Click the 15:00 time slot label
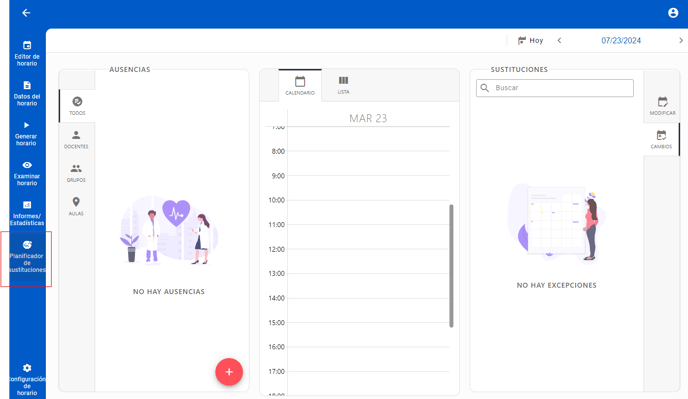Screen dimensions: 688x399 pos(276,323)
